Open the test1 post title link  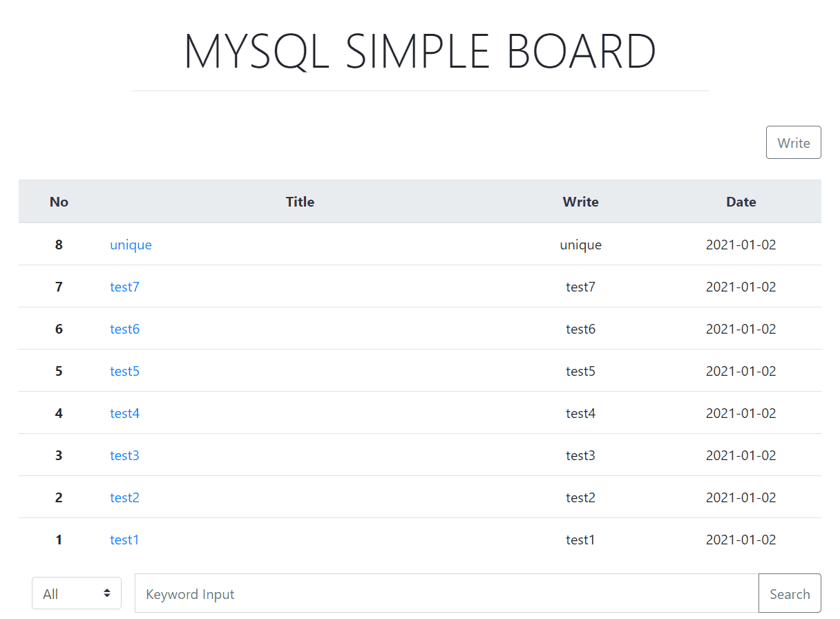124,540
